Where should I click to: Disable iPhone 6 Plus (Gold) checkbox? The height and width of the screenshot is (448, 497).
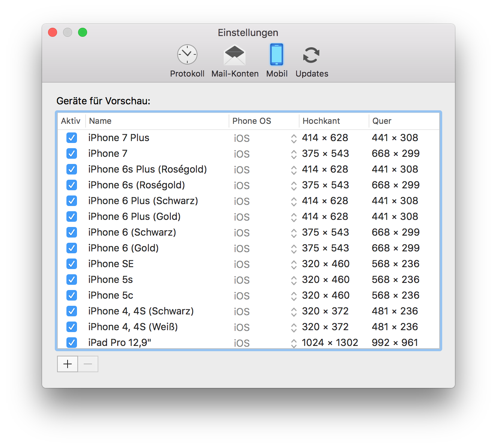pyautogui.click(x=72, y=216)
